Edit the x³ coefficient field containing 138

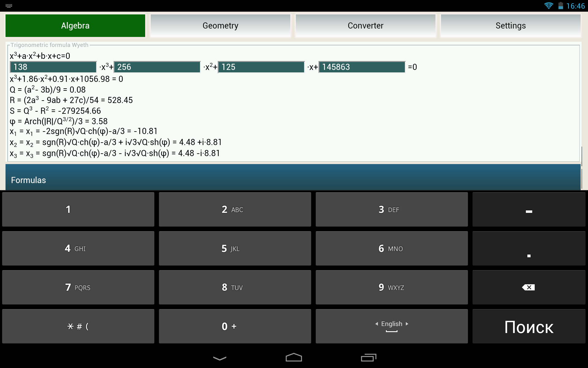coord(53,67)
